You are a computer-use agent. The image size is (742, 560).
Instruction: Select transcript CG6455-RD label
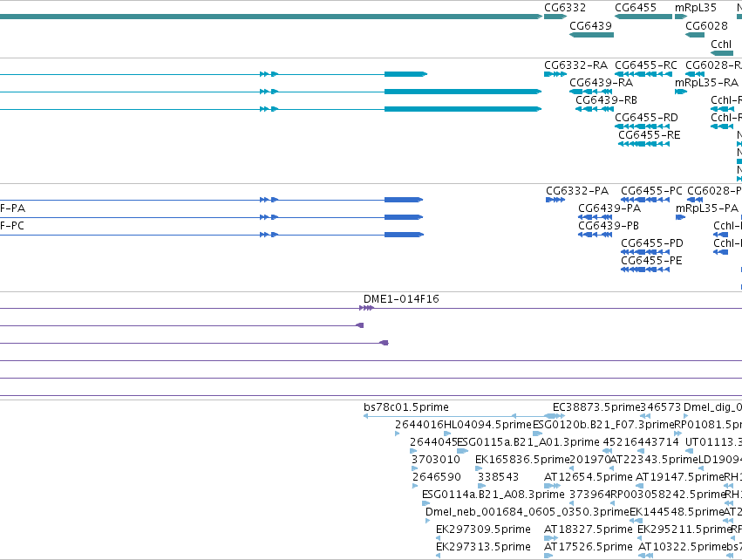coord(646,118)
